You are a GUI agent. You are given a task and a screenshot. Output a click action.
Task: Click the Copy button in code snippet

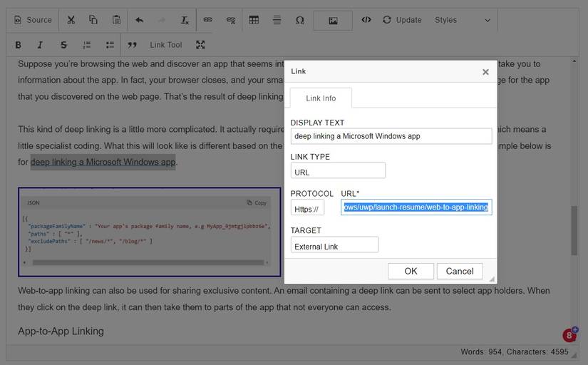[x=257, y=202]
